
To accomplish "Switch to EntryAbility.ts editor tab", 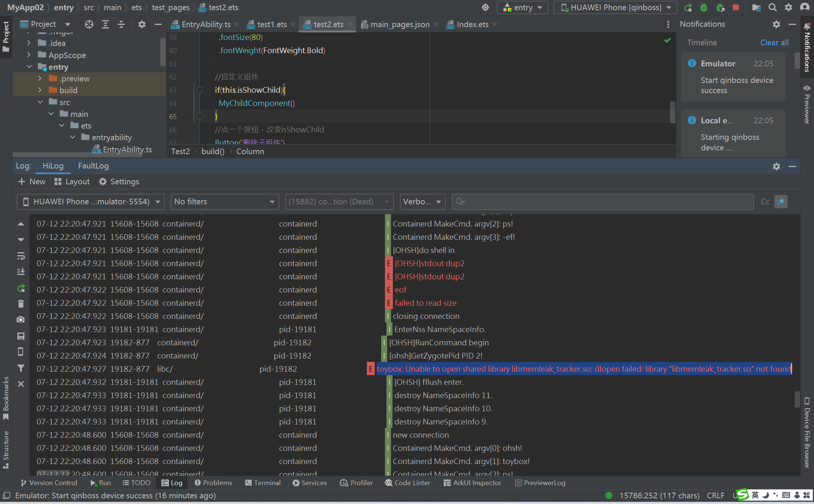I will click(205, 25).
